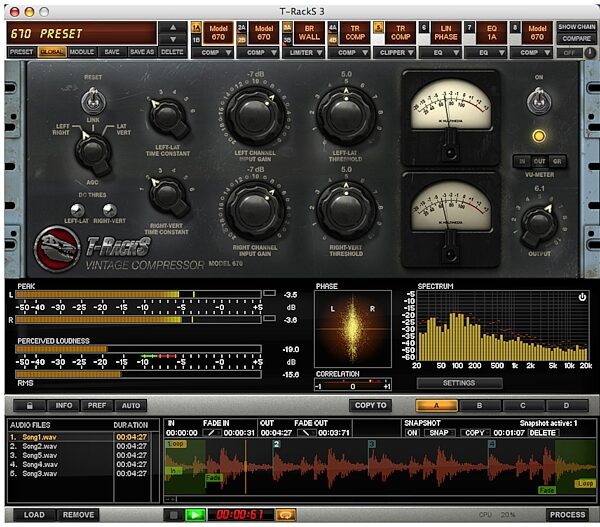The width and height of the screenshot is (600, 527).
Task: Open slot 4 COMP module dropdown
Action: 349,52
